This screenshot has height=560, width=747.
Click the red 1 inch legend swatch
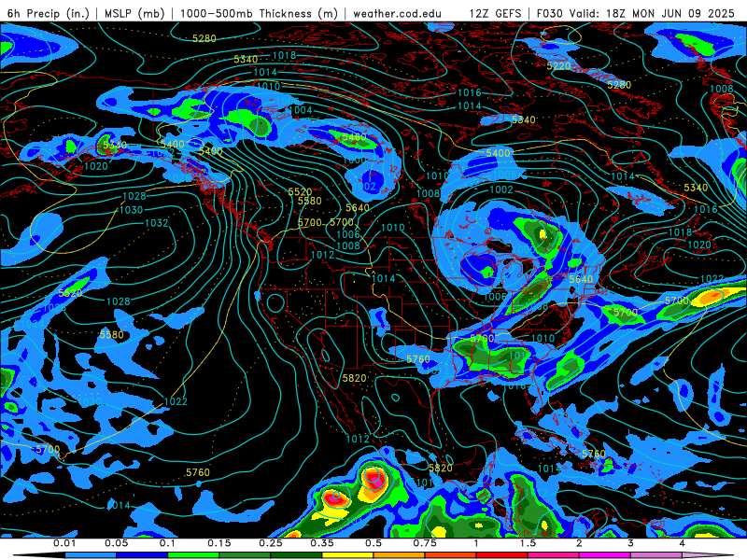pos(502,555)
